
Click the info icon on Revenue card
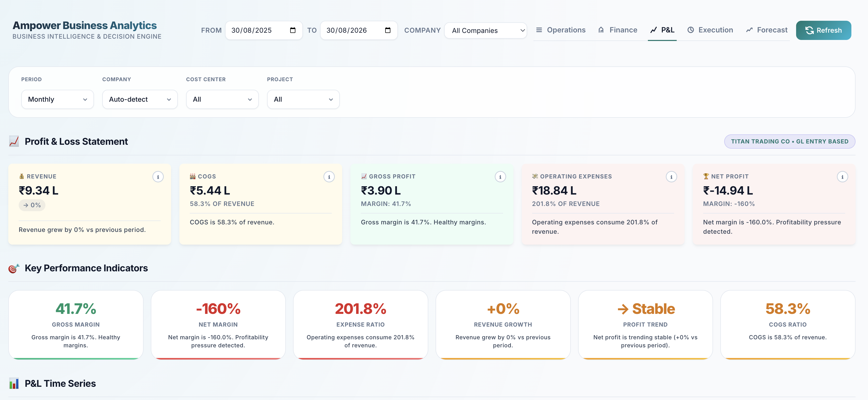(x=158, y=176)
